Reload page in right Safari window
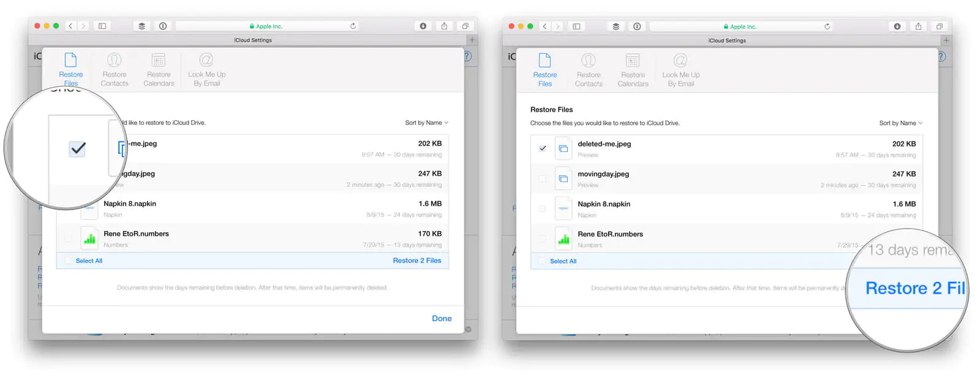This screenshot has height=380, width=980. 827,26
